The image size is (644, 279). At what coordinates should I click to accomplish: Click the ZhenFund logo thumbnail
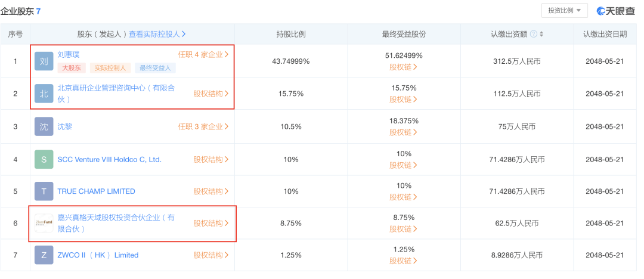click(44, 223)
